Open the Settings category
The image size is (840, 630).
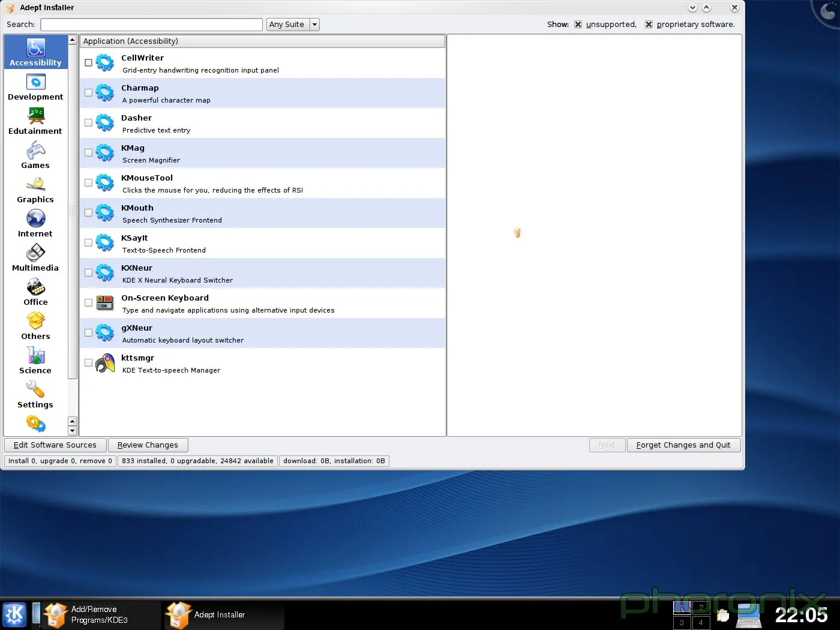(35, 395)
